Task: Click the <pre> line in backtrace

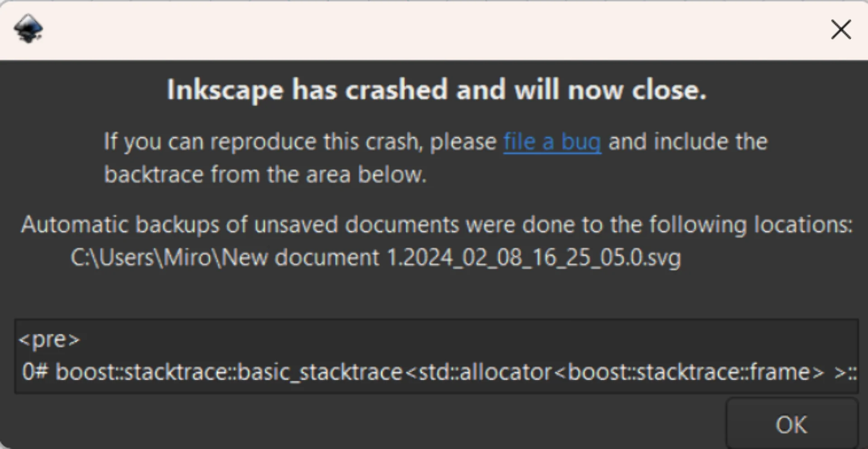Action: click(x=49, y=339)
